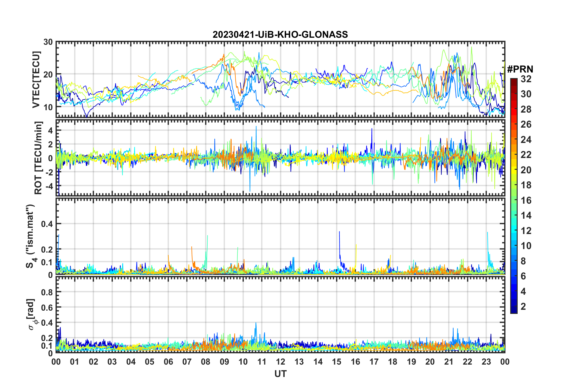Click x-axis tick label 05
The height and width of the screenshot is (392, 561).
tap(150, 362)
